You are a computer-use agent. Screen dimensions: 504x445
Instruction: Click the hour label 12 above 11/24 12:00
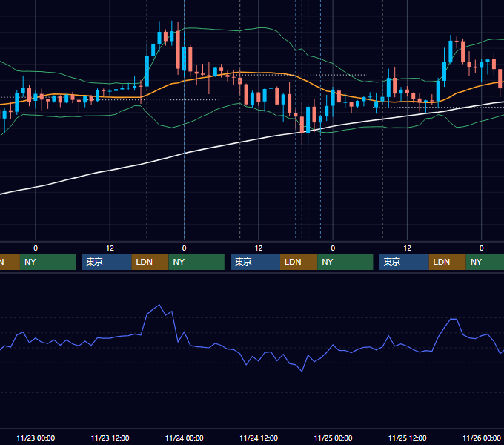[x=259, y=248]
